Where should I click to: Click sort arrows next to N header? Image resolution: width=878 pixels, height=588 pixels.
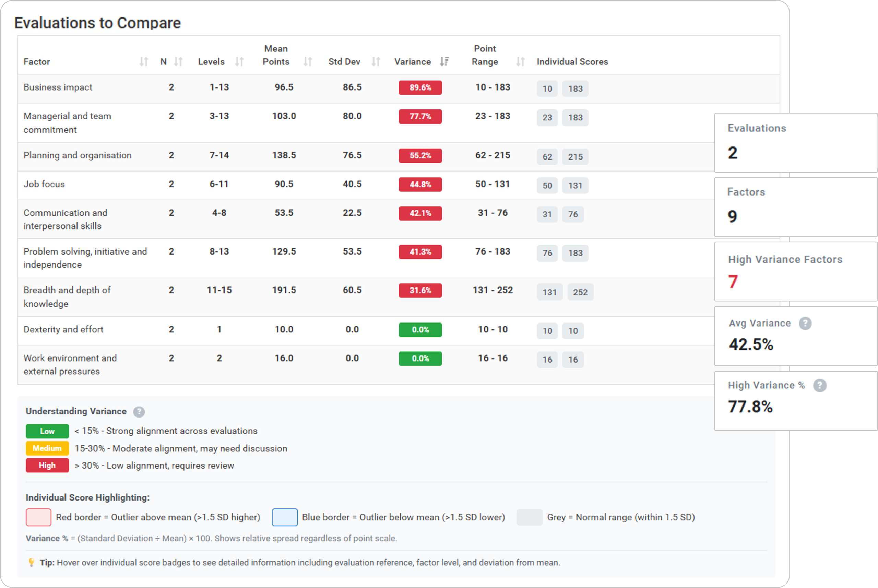tap(178, 61)
